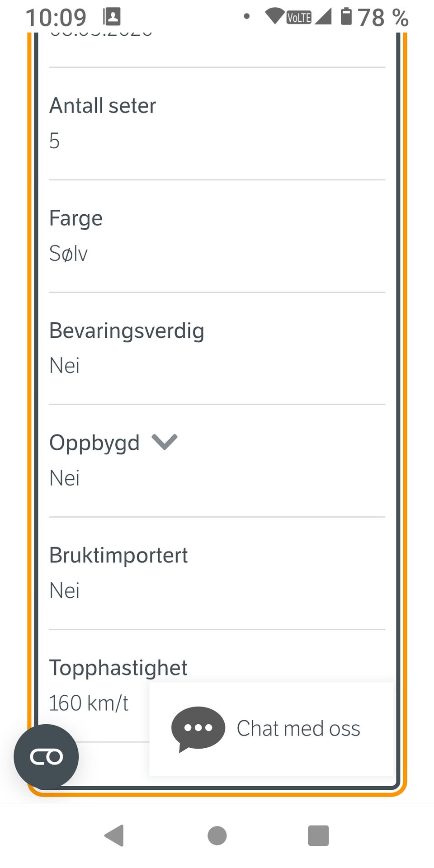434x868 pixels.
Task: Tap the mobile signal strength icon
Action: pyautogui.click(x=323, y=16)
